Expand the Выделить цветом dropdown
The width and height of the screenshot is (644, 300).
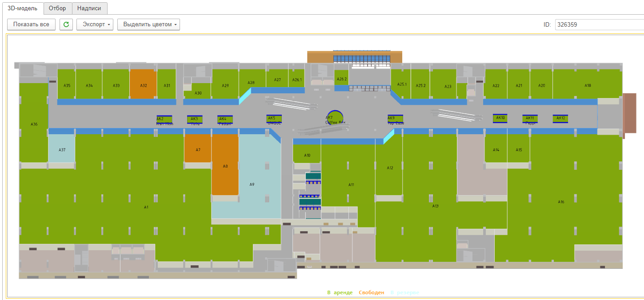[148, 24]
